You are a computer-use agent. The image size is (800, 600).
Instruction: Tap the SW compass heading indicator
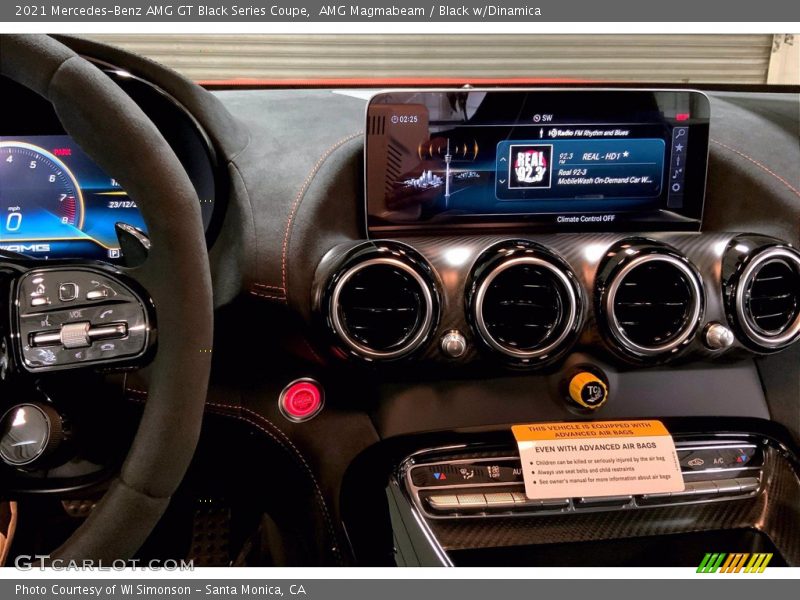pyautogui.click(x=543, y=118)
